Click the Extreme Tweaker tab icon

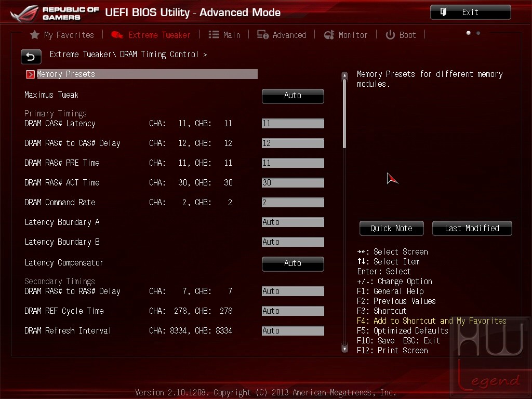tap(117, 35)
